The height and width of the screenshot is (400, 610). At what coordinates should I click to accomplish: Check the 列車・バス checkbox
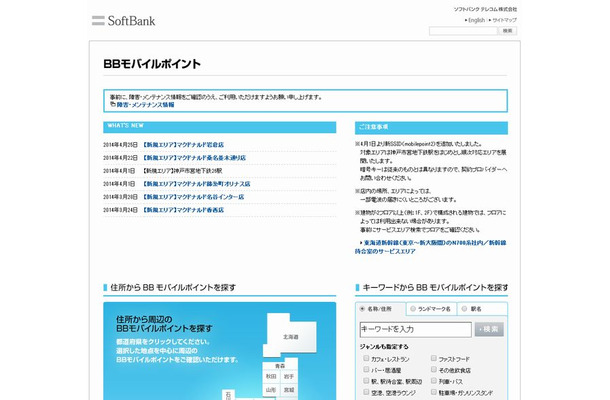pos(434,381)
